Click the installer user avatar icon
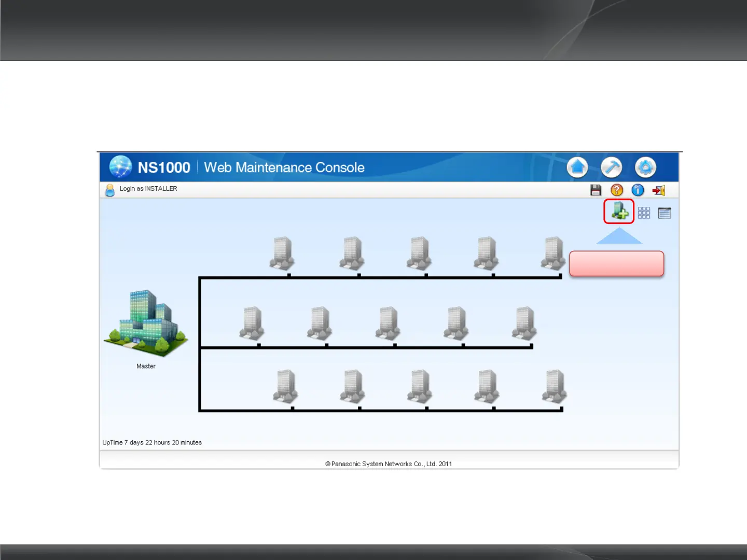This screenshot has width=747, height=560. point(110,190)
